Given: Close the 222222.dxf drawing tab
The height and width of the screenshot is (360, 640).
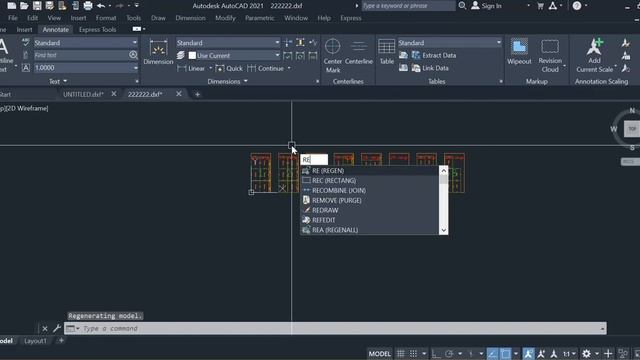Looking at the screenshot, I should click(x=179, y=94).
